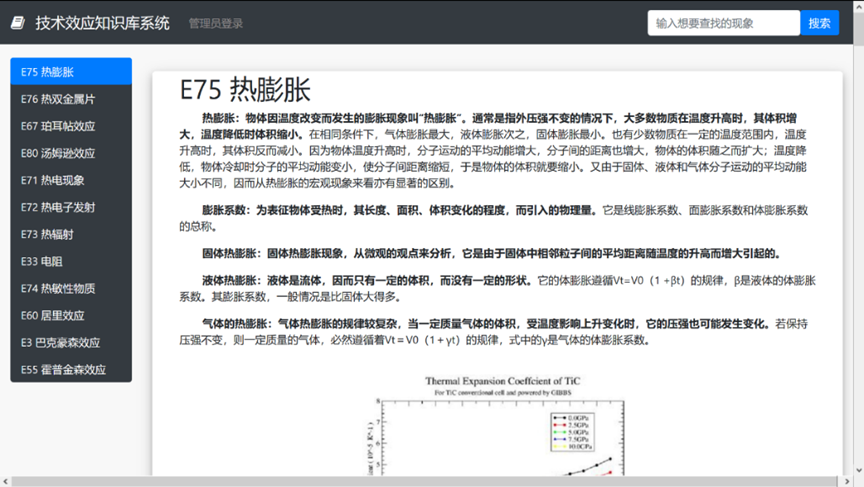View E74 热敏性物质 entry
The width and height of the screenshot is (864, 487).
71,288
